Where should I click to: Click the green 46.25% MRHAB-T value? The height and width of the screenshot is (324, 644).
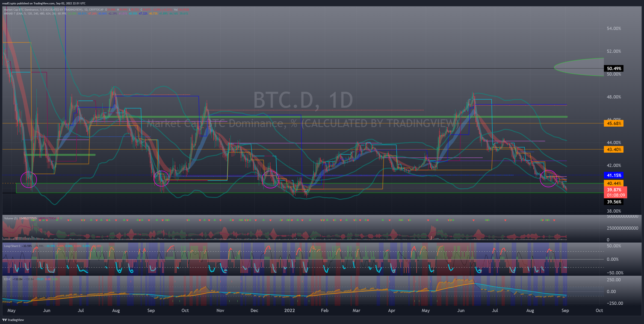[72, 14]
